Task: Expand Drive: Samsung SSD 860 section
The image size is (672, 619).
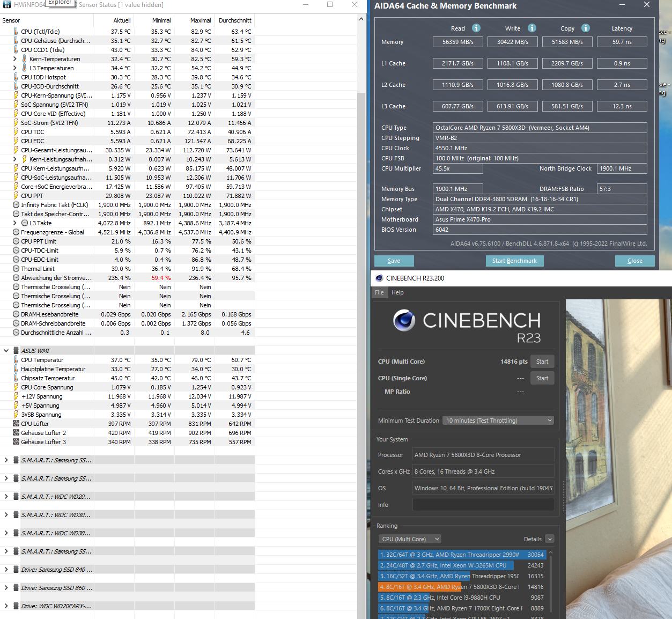Action: click(x=6, y=588)
